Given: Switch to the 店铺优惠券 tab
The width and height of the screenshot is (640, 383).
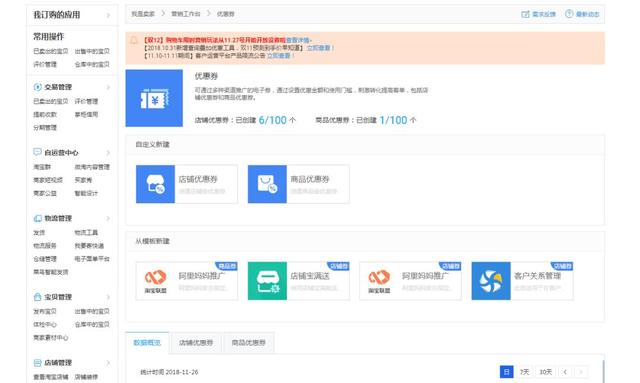Looking at the screenshot, I should [196, 343].
